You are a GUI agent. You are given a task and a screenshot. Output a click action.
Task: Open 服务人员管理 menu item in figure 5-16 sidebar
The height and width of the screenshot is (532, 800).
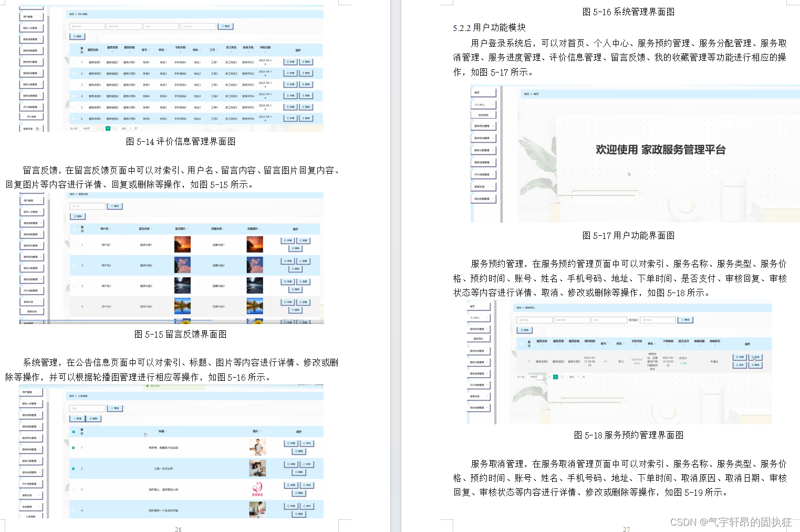pyautogui.click(x=32, y=404)
